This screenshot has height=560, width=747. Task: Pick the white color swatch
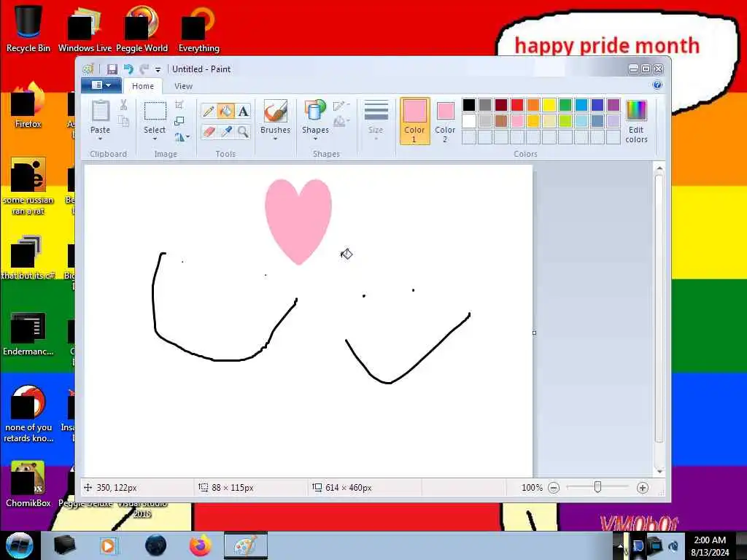(469, 121)
